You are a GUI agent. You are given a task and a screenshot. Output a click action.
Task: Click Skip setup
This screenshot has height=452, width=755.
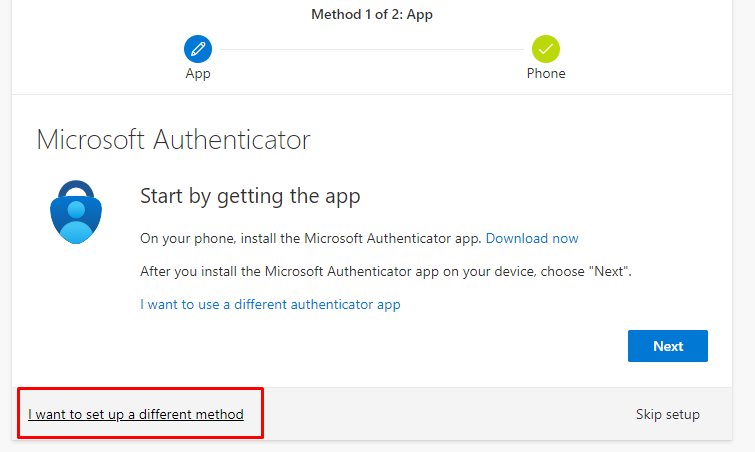667,414
